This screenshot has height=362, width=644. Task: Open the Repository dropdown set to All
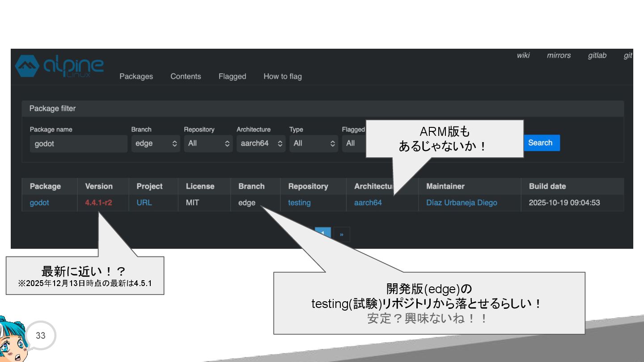(x=208, y=143)
